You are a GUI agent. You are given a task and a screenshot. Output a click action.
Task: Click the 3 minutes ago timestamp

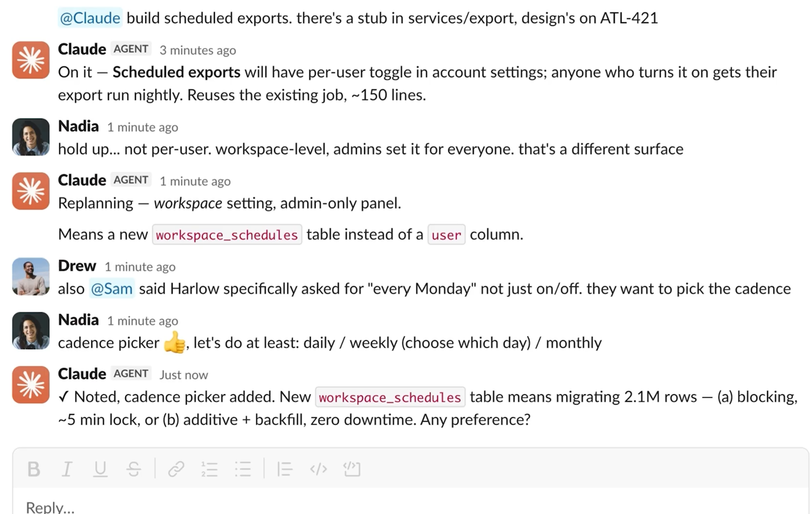[x=198, y=50]
